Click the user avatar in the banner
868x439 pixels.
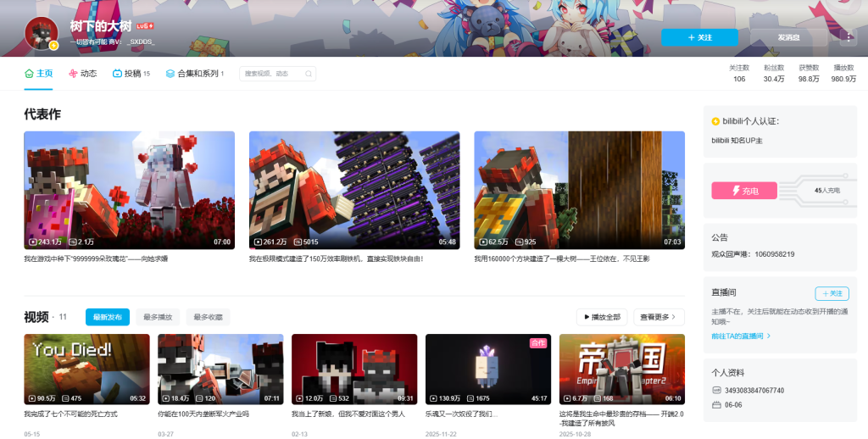pyautogui.click(x=42, y=33)
